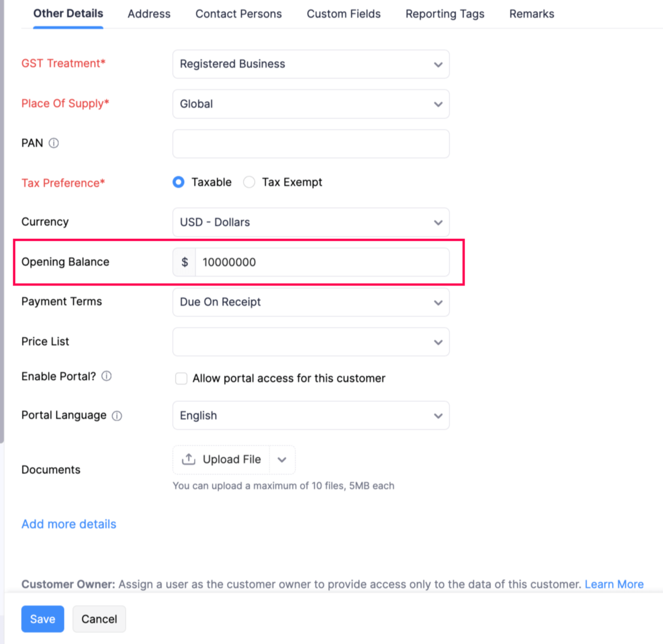Switch to the Address tab
The image size is (663, 644).
pos(149,14)
